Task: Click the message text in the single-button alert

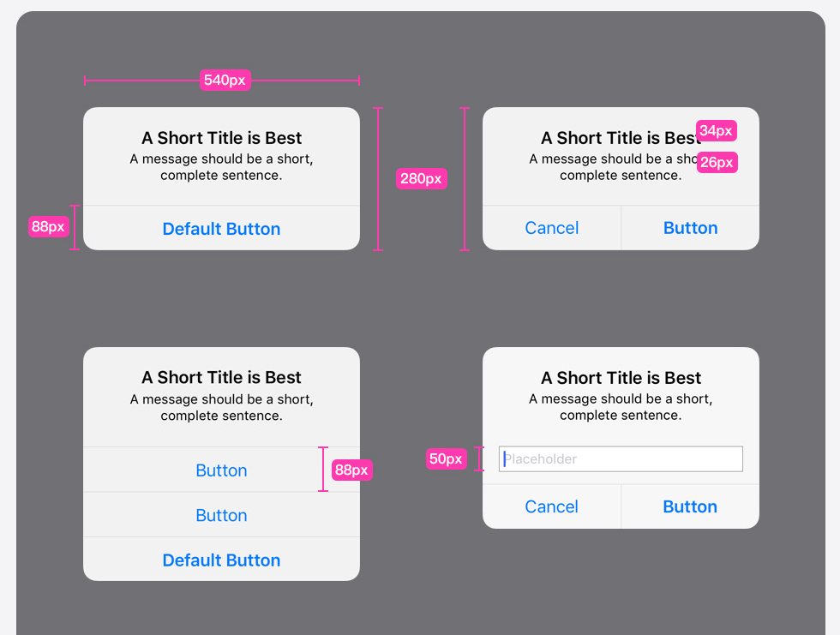Action: pyautogui.click(x=221, y=167)
